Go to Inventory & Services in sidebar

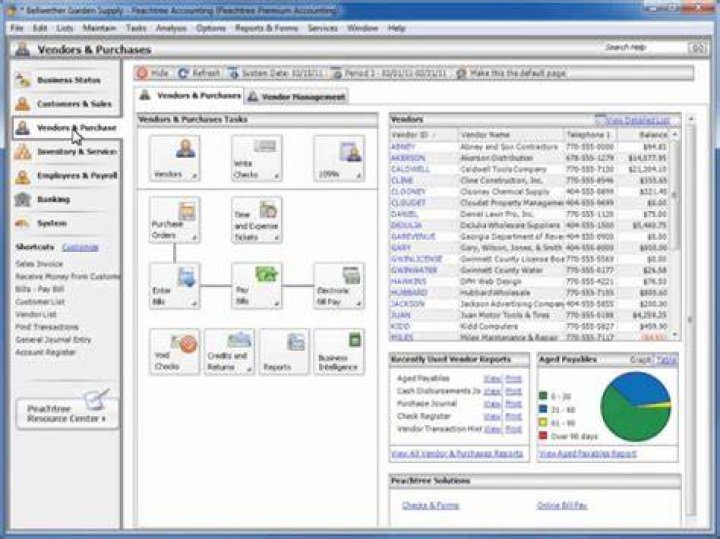[66, 152]
